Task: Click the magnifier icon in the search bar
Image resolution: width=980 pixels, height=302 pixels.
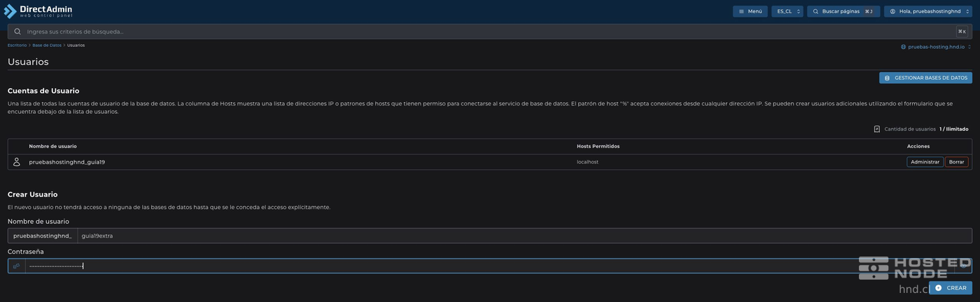Action: click(x=17, y=31)
